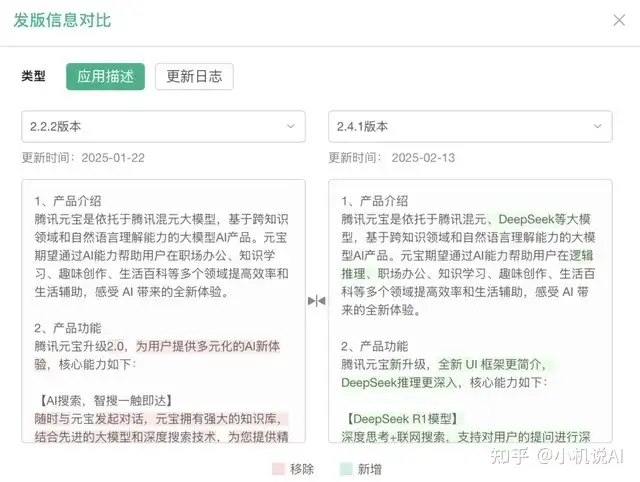Click the 【DeepSeek R1模型】 line
The height and width of the screenshot is (482, 640).
(x=402, y=419)
